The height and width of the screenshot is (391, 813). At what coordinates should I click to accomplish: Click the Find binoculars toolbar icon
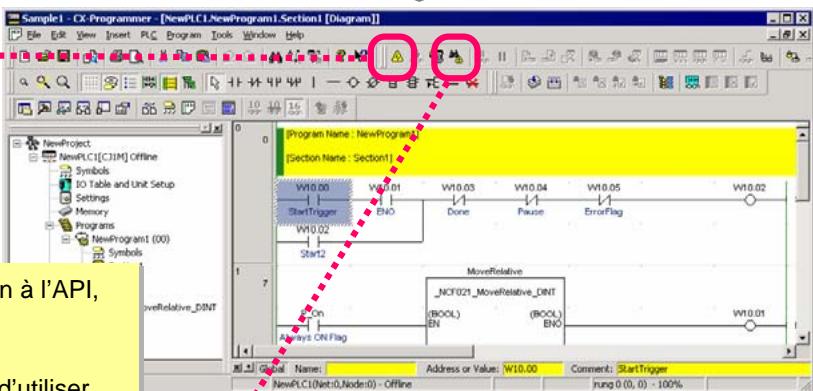275,57
